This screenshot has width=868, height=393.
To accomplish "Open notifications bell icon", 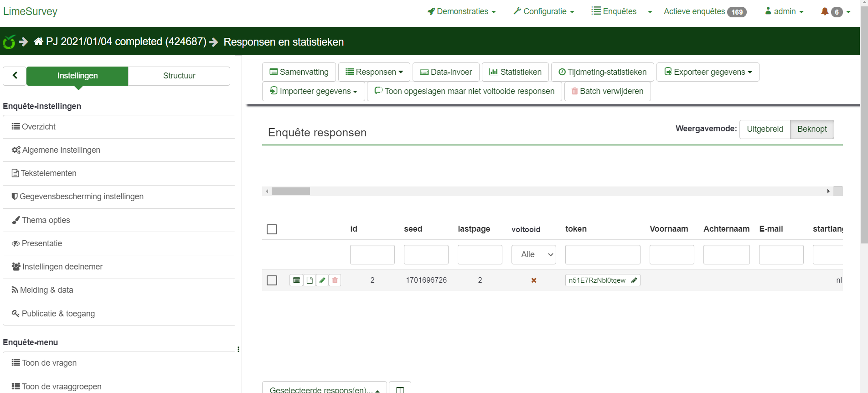I will (825, 11).
